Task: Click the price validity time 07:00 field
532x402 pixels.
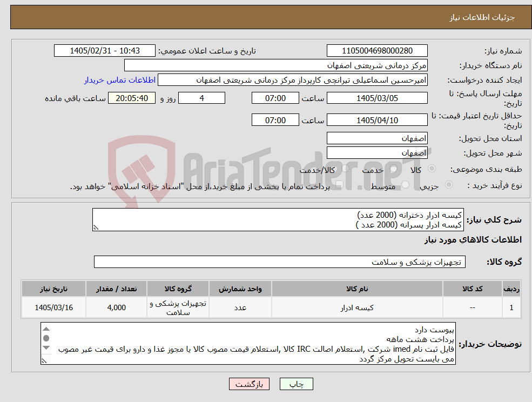Action: click(x=275, y=120)
